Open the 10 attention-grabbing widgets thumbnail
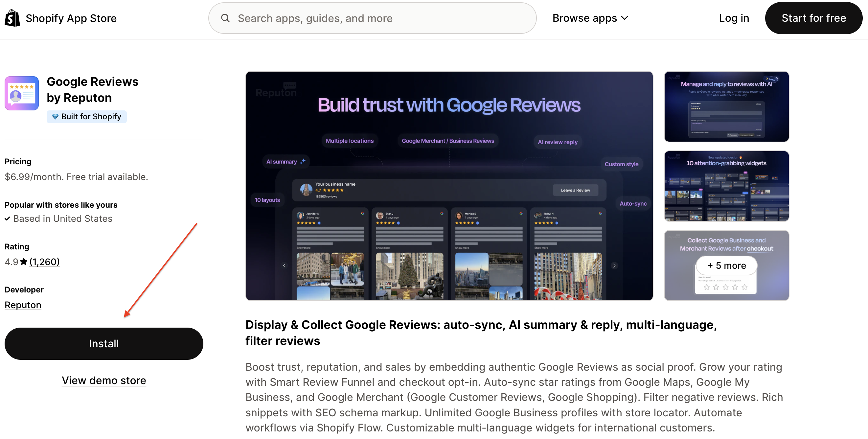The width and height of the screenshot is (868, 439). click(726, 186)
